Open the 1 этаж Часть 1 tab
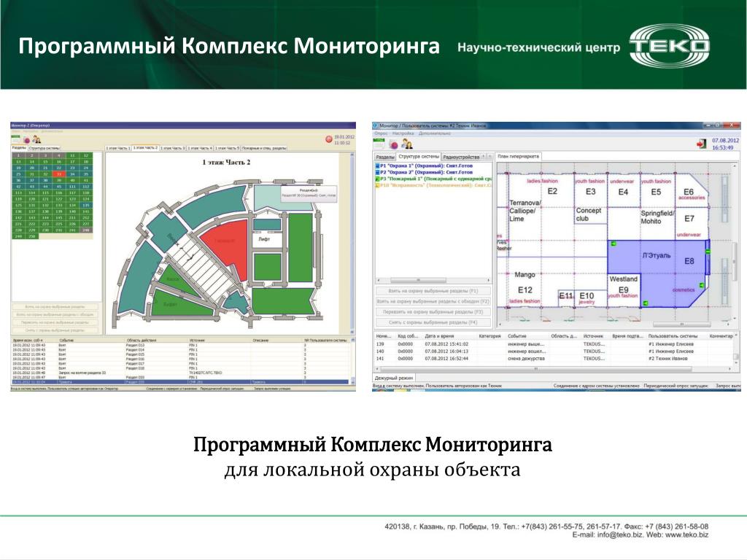 (x=117, y=148)
